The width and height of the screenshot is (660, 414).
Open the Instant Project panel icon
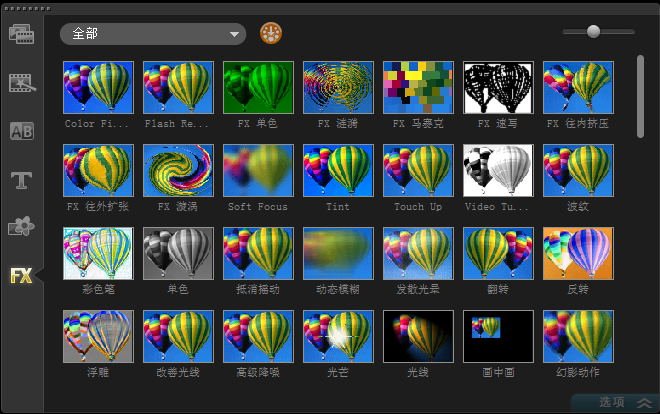point(21,82)
